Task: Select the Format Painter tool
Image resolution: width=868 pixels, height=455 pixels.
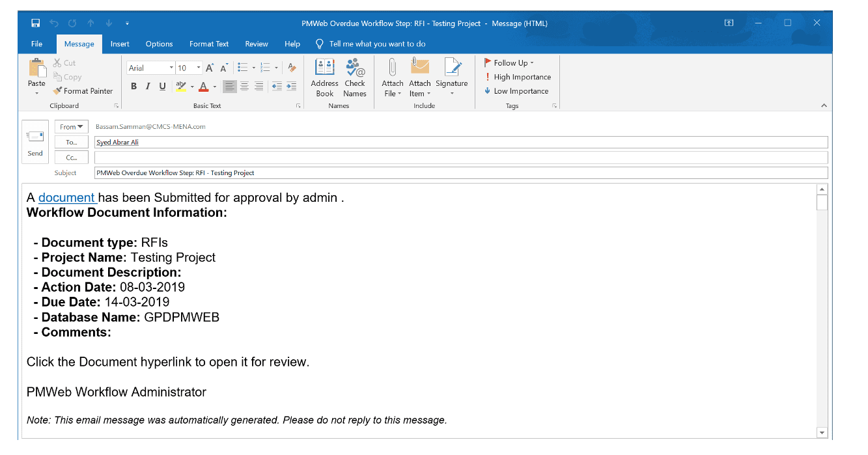Action: [x=83, y=90]
